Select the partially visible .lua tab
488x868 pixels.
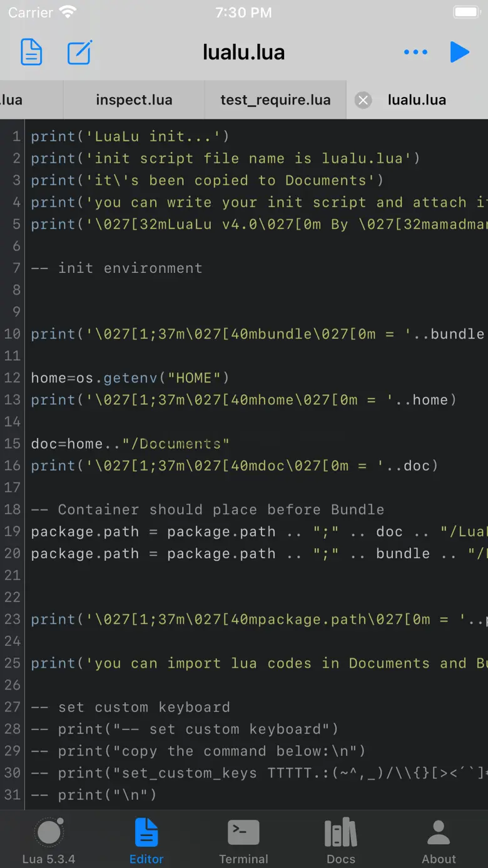[x=31, y=100]
